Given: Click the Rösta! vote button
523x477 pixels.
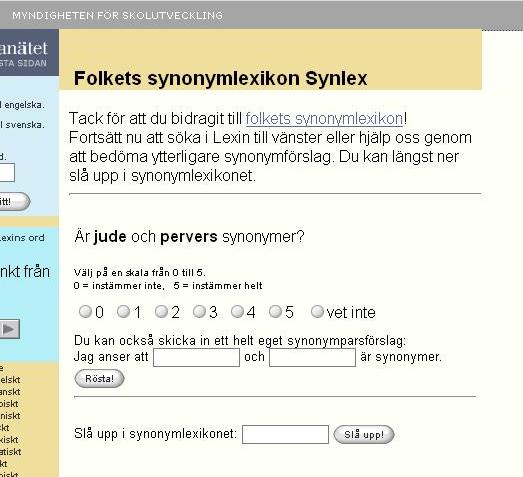Looking at the screenshot, I should pos(99,379).
